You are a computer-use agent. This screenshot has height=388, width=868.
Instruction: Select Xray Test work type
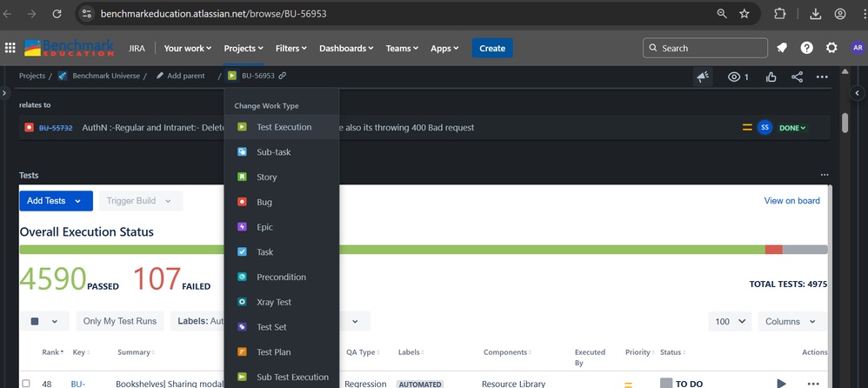pyautogui.click(x=282, y=302)
